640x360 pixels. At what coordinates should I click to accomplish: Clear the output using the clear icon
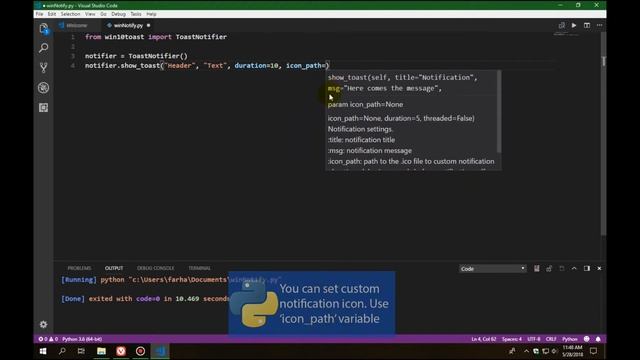[536, 268]
